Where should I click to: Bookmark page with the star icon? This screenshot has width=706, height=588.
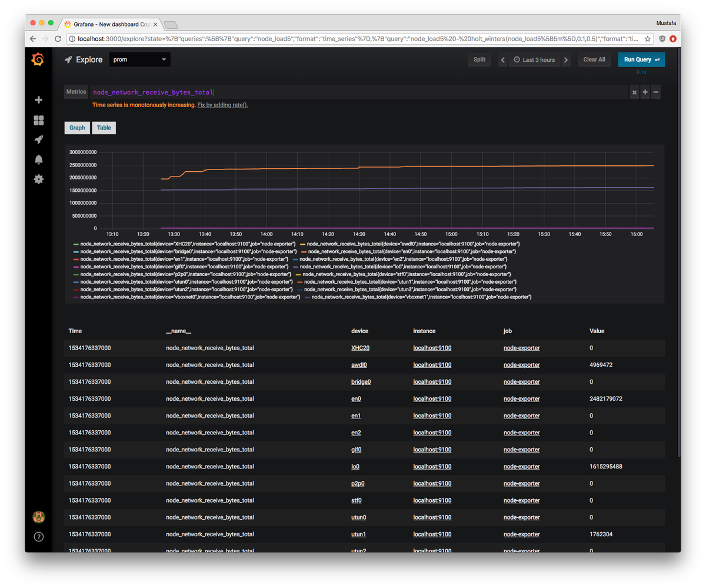[x=648, y=39]
